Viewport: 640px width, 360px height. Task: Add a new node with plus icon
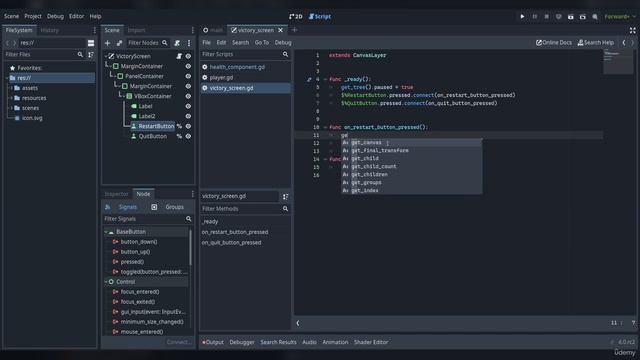[x=107, y=43]
